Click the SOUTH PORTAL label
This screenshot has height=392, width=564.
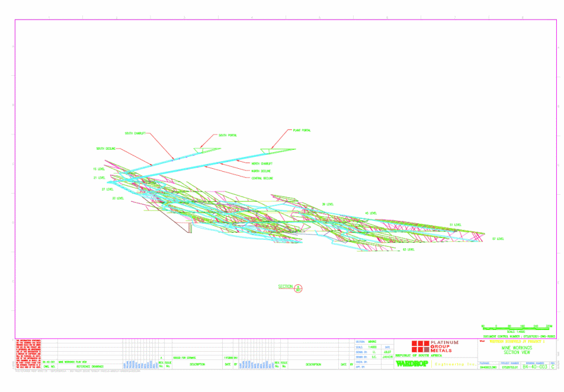click(x=227, y=135)
